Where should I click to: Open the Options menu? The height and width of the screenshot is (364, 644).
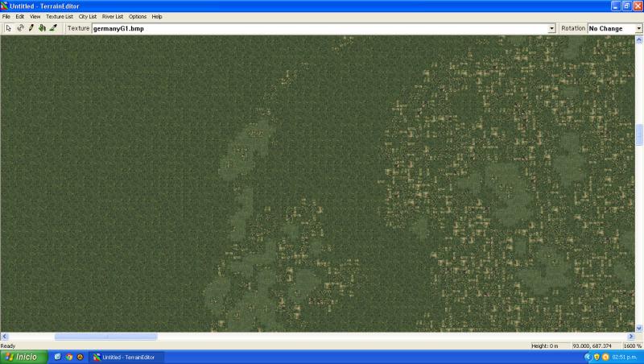pos(138,16)
